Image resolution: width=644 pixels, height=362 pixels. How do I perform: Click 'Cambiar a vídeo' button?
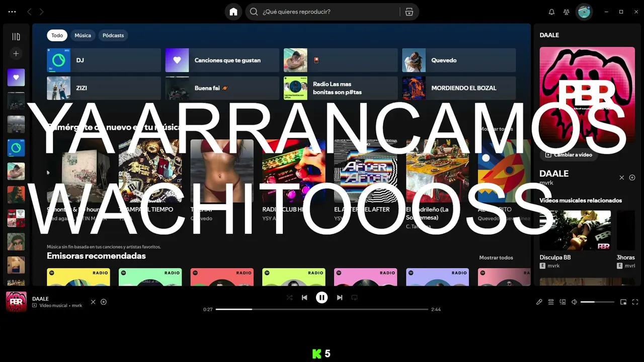tap(569, 155)
